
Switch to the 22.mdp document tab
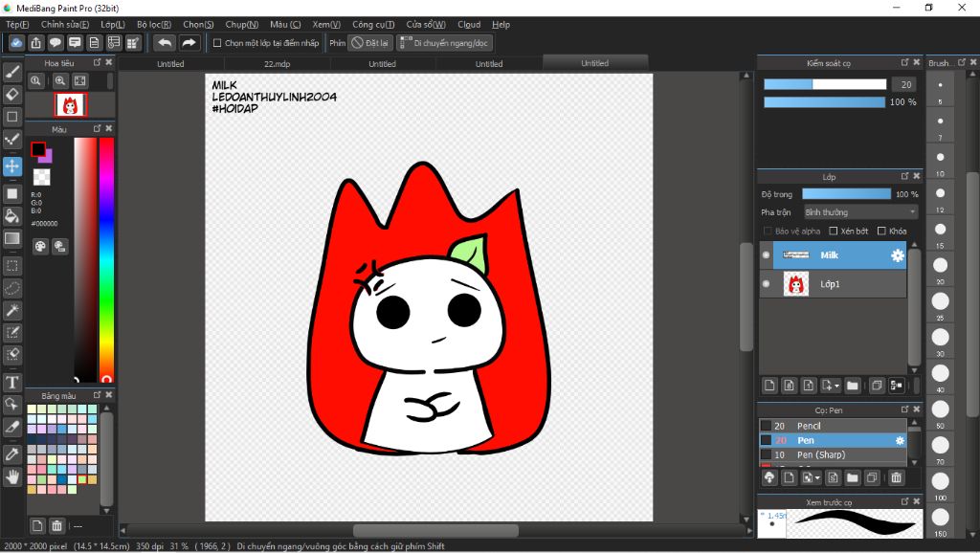tap(277, 64)
